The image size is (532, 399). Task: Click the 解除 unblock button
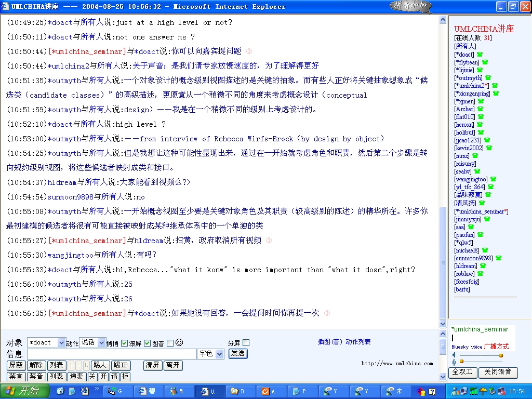click(x=36, y=365)
